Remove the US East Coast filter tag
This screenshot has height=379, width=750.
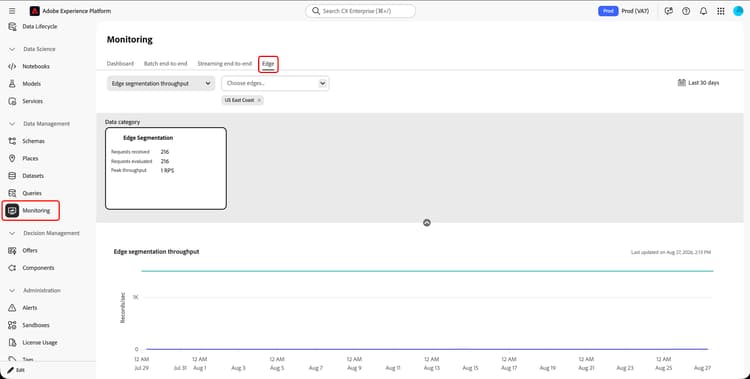(259, 100)
